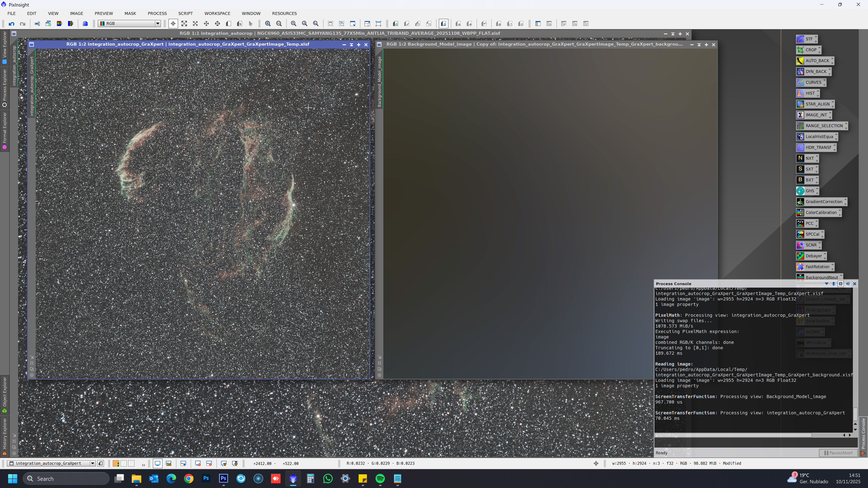The image size is (868, 488).
Task: Click the Pause/Abort button
Action: [x=838, y=453]
